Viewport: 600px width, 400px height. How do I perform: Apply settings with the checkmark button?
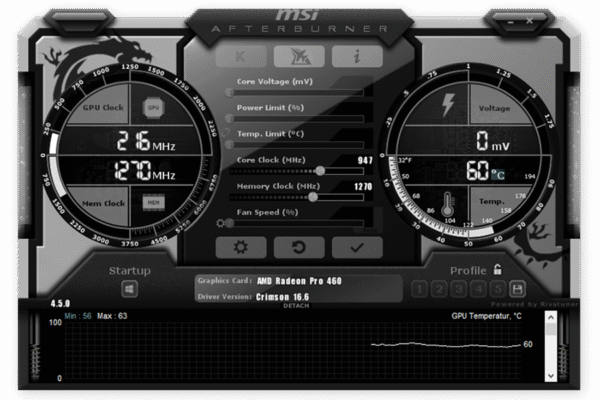357,247
